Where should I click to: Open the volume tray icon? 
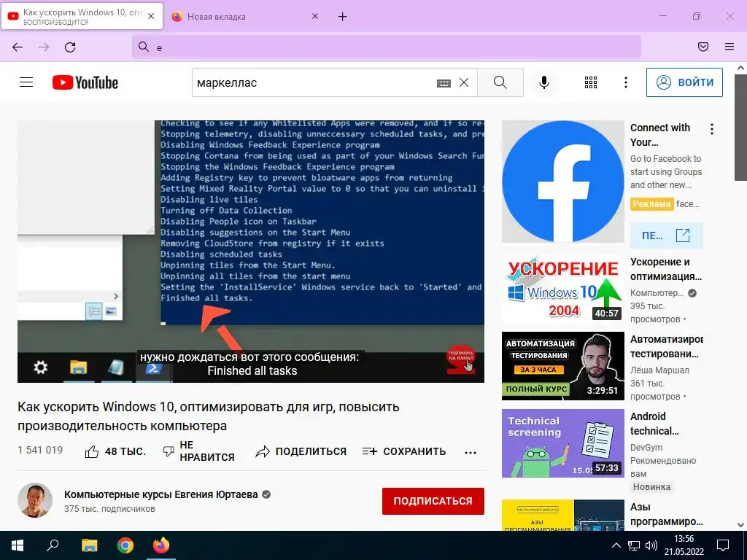click(651, 545)
